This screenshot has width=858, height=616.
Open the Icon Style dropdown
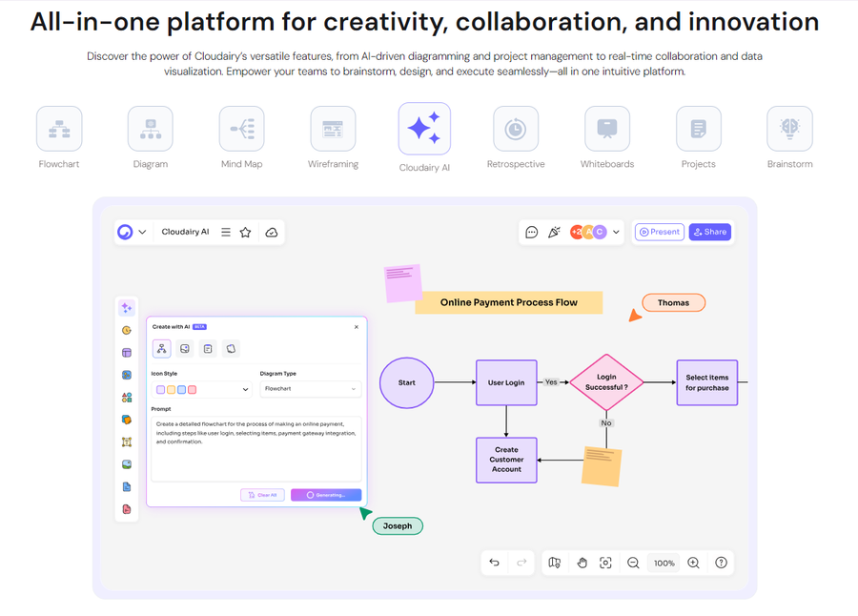201,389
